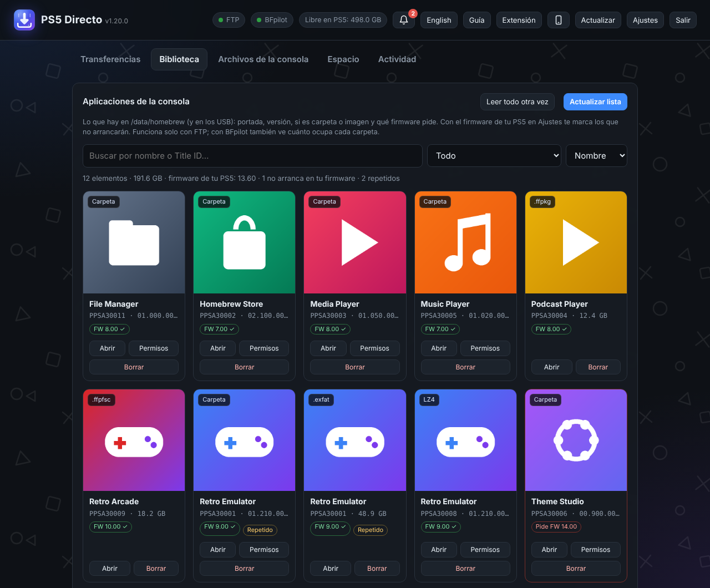The image size is (710, 588).
Task: Click the Homebrew Store bag cover
Action: click(244, 242)
